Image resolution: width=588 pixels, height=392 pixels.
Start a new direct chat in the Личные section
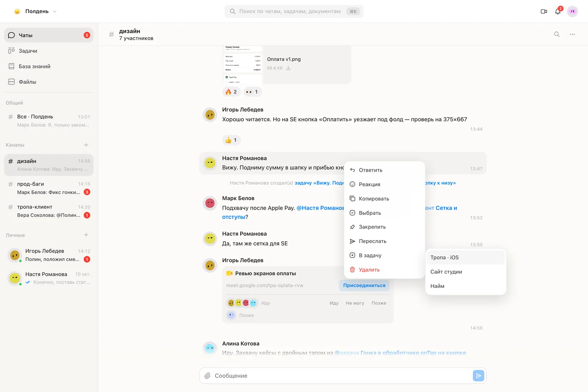click(86, 235)
